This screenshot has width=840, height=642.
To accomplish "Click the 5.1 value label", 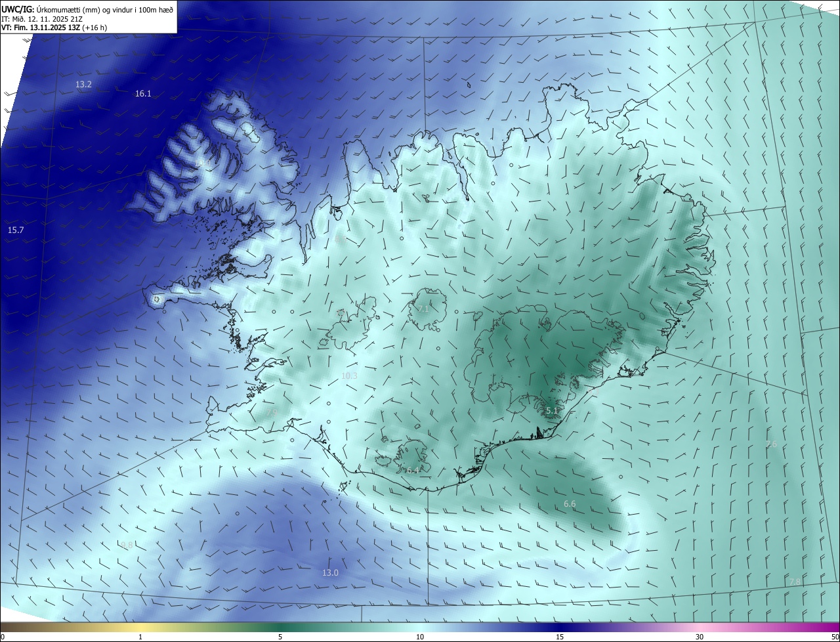I will pos(552,411).
